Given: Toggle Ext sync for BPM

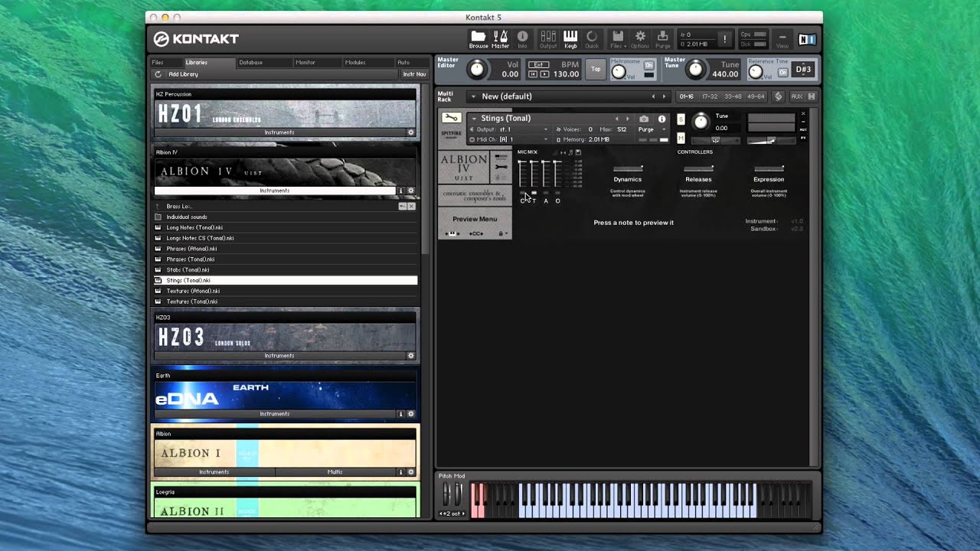Looking at the screenshot, I should (540, 65).
